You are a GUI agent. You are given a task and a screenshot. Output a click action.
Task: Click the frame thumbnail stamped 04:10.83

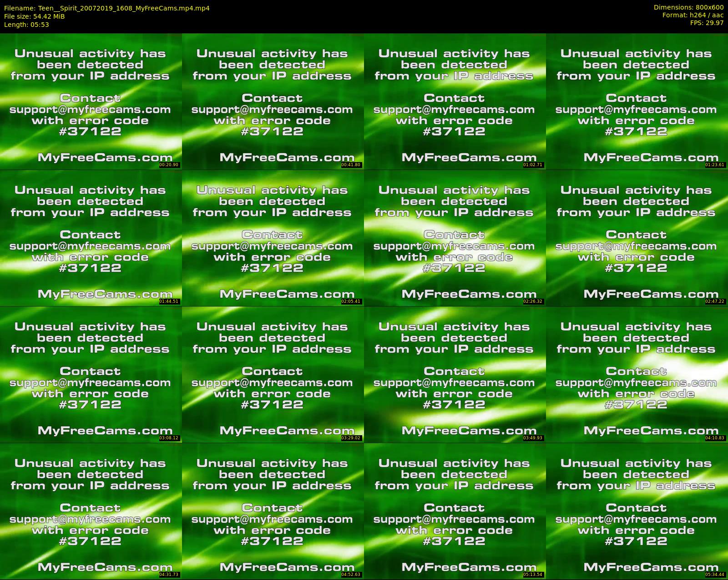tap(637, 374)
